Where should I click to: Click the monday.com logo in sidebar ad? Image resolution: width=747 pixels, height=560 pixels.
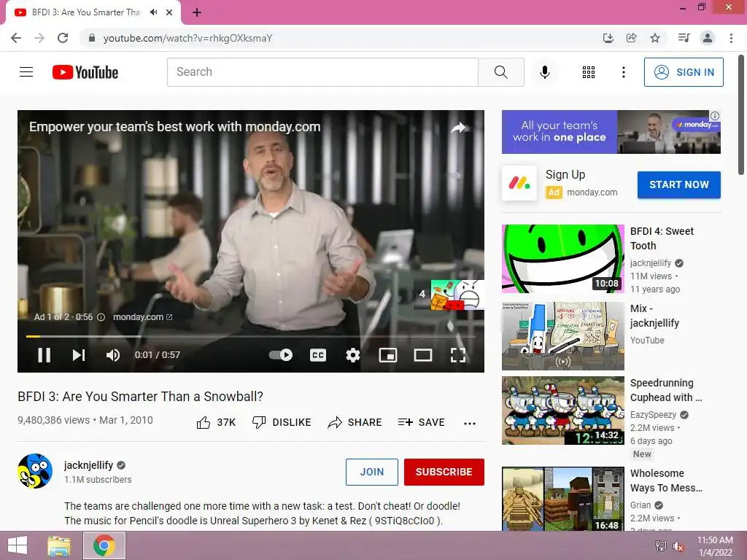pyautogui.click(x=519, y=183)
